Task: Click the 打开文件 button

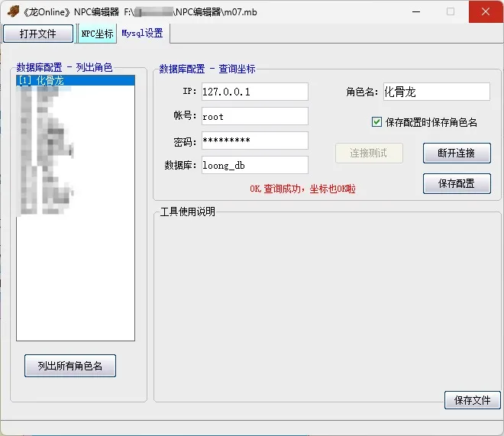Action: (38, 34)
